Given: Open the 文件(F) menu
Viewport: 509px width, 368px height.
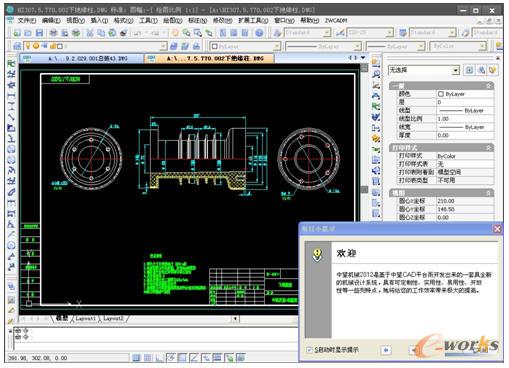Looking at the screenshot, I should [x=27, y=20].
